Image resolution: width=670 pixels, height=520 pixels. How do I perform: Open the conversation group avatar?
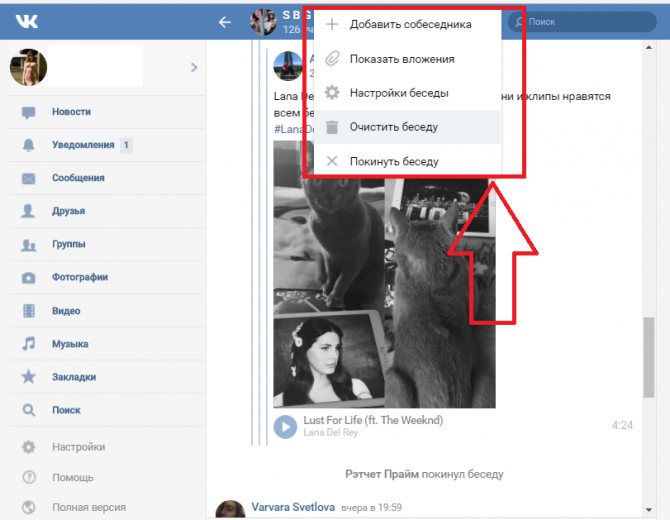click(x=263, y=22)
